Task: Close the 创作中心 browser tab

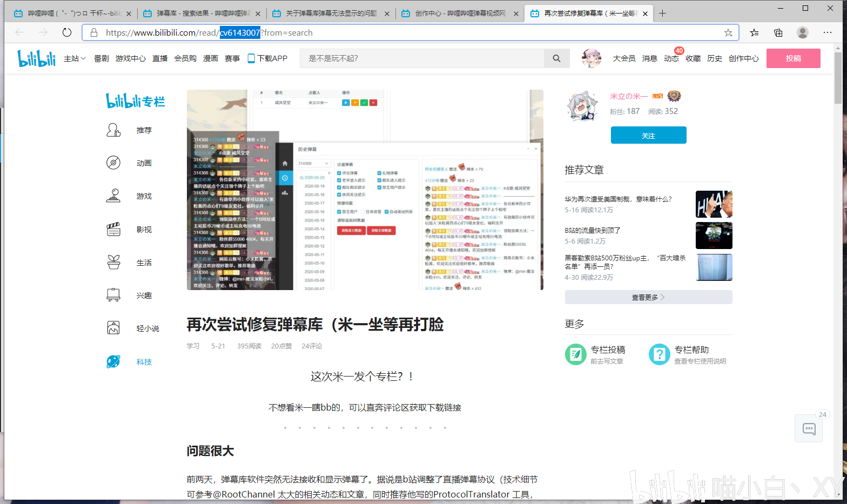Action: [x=516, y=14]
